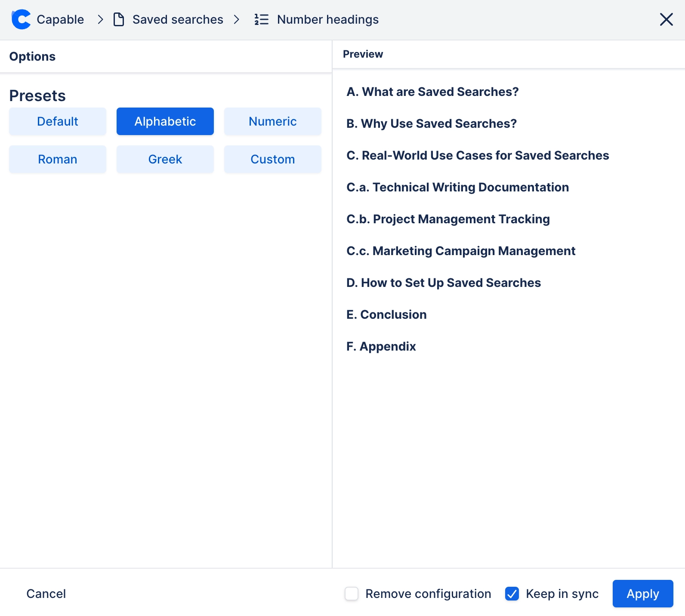The width and height of the screenshot is (685, 616).
Task: Open the Custom preset option
Action: pos(273,159)
